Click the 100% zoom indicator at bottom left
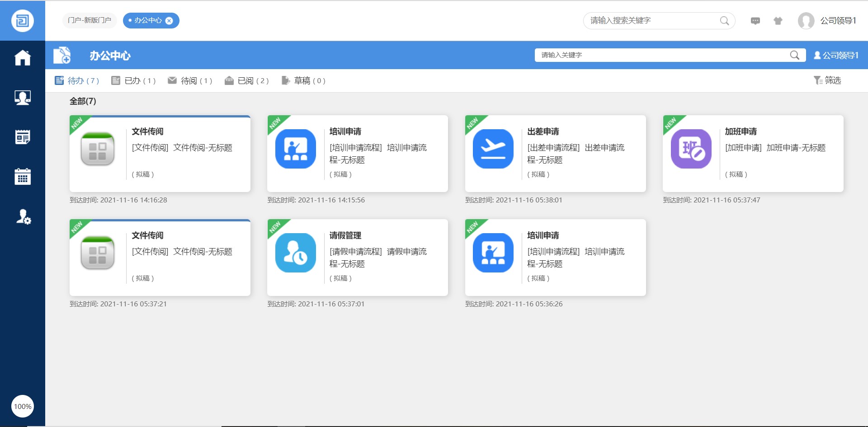Screen dimensions: 868x427 (x=23, y=406)
